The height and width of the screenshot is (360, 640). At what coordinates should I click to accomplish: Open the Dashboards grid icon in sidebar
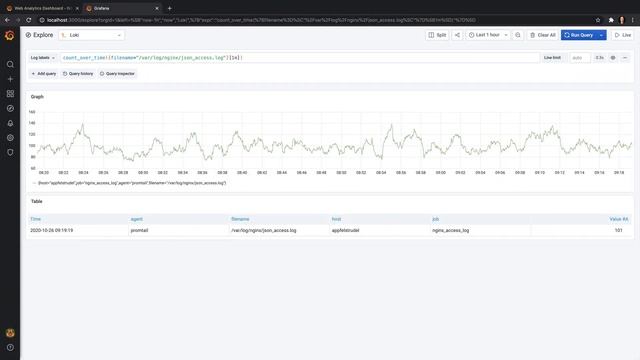[10, 94]
